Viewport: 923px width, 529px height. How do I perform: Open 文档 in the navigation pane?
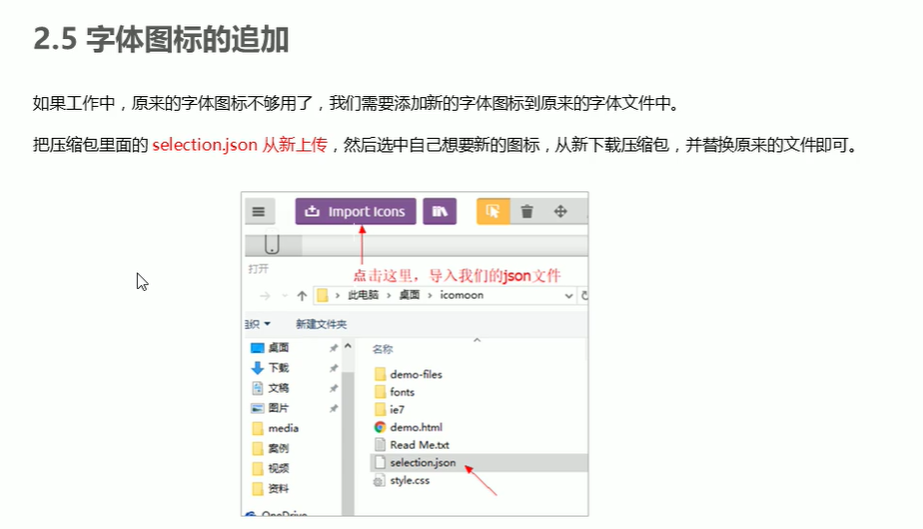278,388
